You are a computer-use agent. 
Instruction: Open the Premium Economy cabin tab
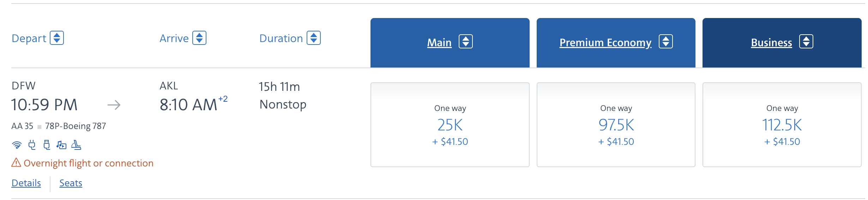[605, 43]
